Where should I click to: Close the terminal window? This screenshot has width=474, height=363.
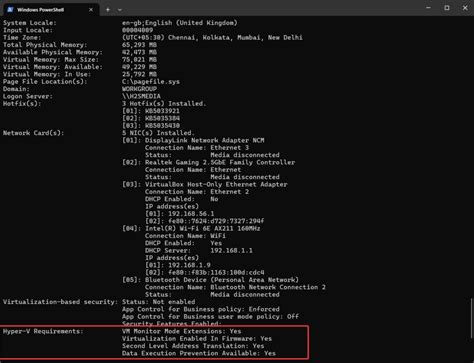(465, 8)
